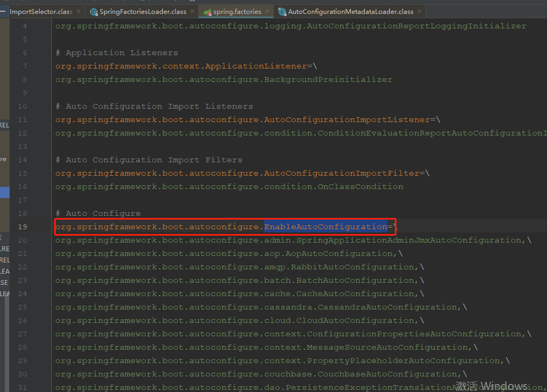Close the spring.factories tab
547x392 pixels.
coord(268,10)
